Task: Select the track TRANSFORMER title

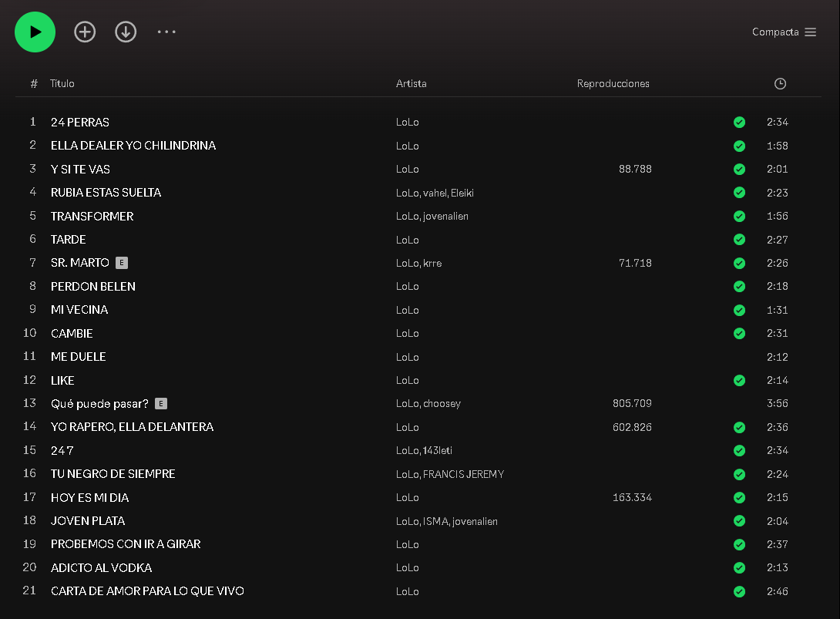Action: (92, 216)
